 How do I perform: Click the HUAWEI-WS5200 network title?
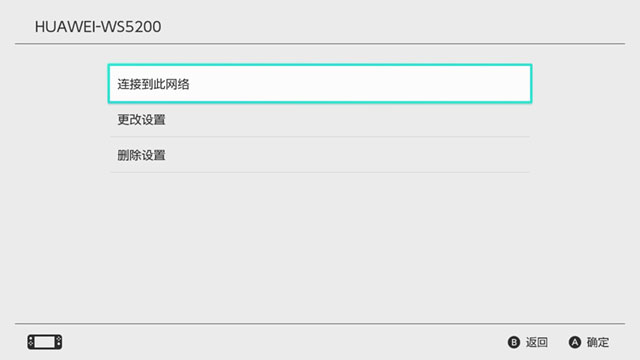[x=98, y=27]
